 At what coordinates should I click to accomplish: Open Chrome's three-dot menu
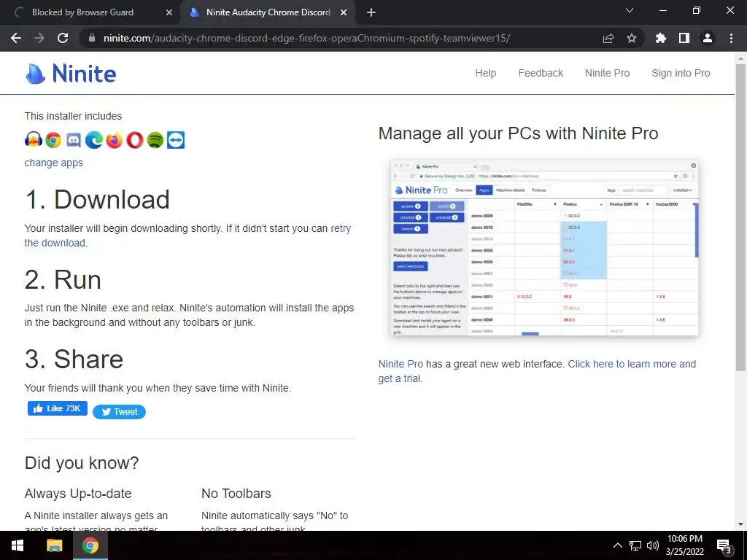(x=731, y=38)
